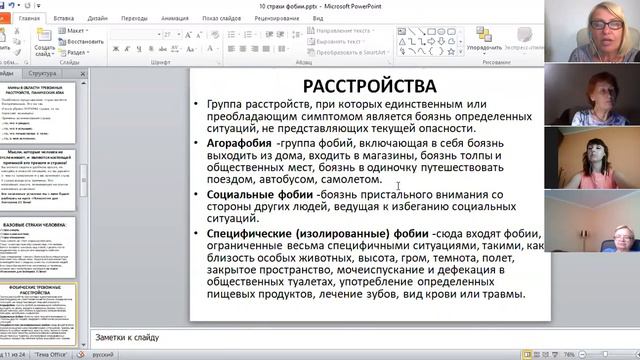This screenshot has height=360, width=640.
Task: Toggle Align Text Left
Action: click(x=231, y=49)
